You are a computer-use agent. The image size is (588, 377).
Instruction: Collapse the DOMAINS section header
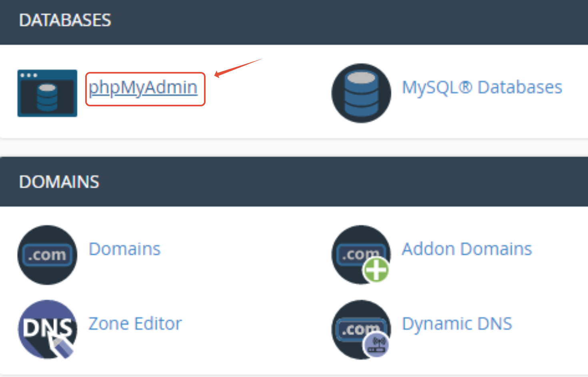click(294, 182)
